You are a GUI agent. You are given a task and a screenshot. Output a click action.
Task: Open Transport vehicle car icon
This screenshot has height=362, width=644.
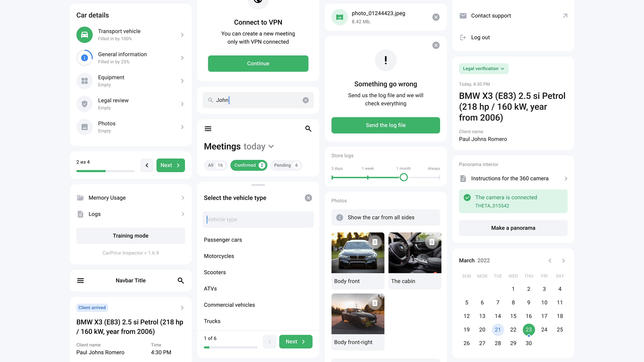tap(84, 35)
